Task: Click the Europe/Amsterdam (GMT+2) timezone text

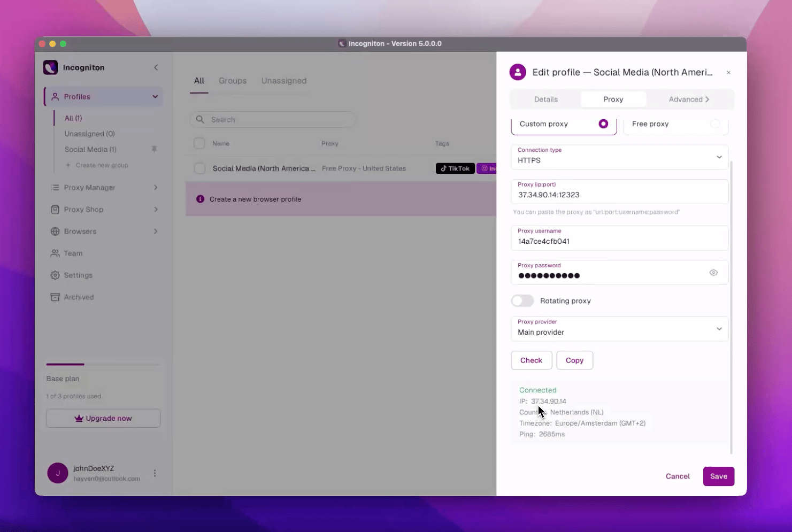Action: (x=601, y=423)
